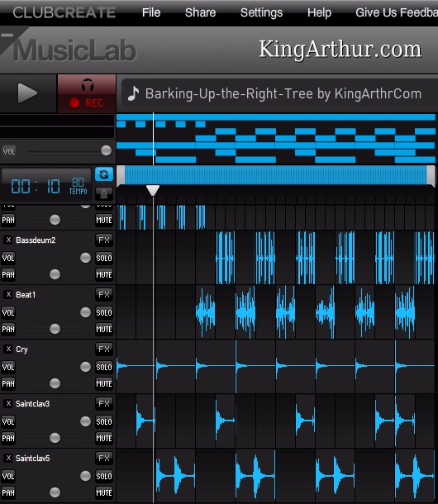Click the top track's pan slider knob

55,220
